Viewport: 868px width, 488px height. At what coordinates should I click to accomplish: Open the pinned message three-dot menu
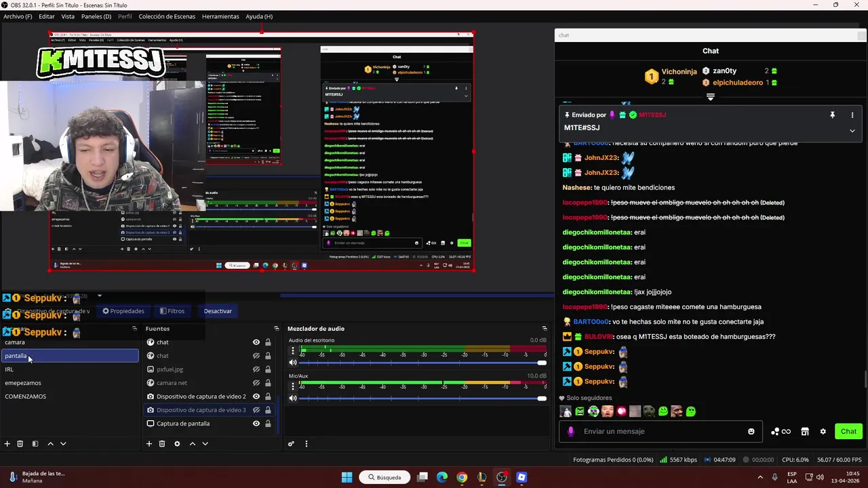click(x=852, y=115)
